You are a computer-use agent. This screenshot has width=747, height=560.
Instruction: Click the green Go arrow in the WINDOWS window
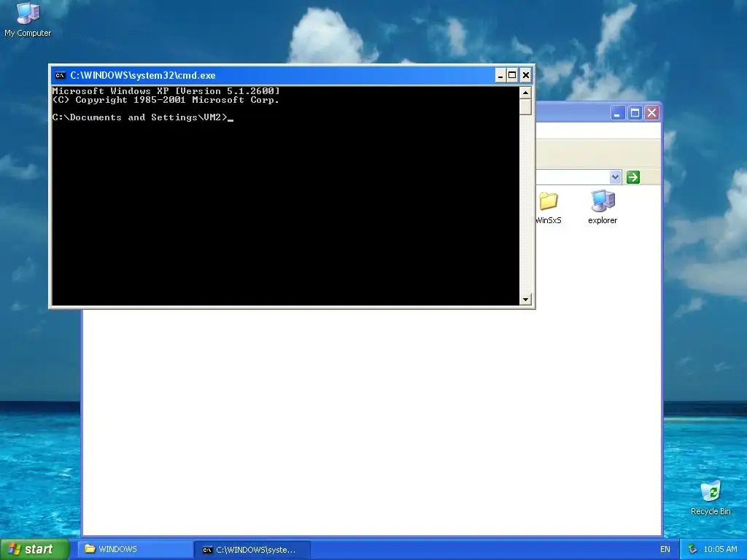tap(632, 177)
